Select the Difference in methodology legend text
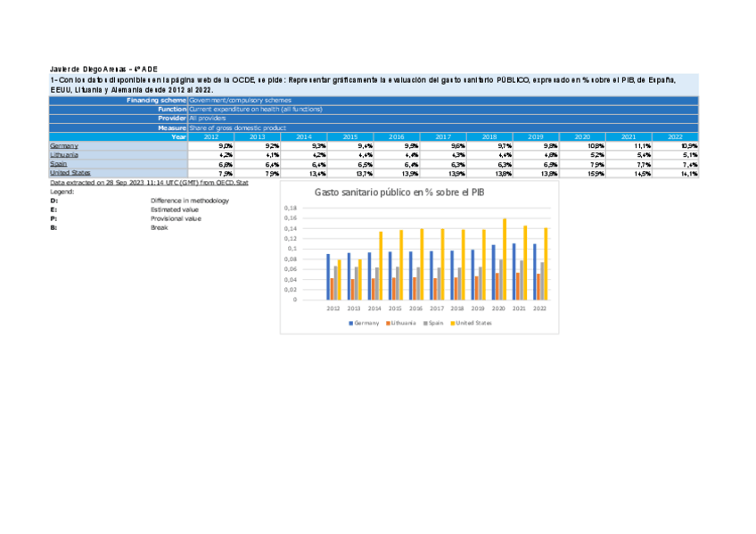This screenshot has height=534, width=756. (189, 201)
